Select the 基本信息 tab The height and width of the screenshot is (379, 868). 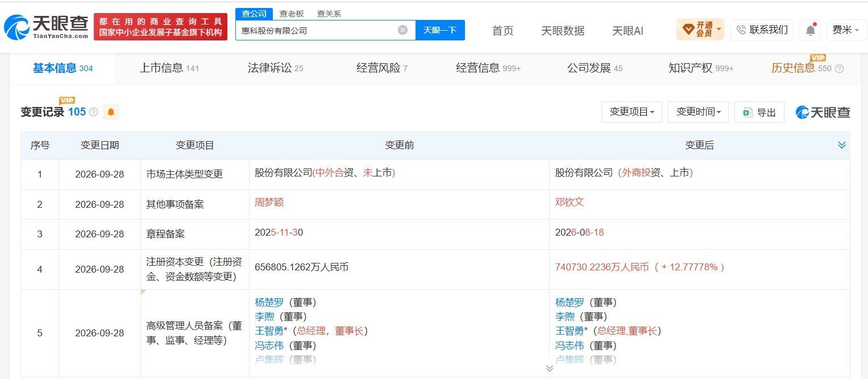[x=63, y=68]
